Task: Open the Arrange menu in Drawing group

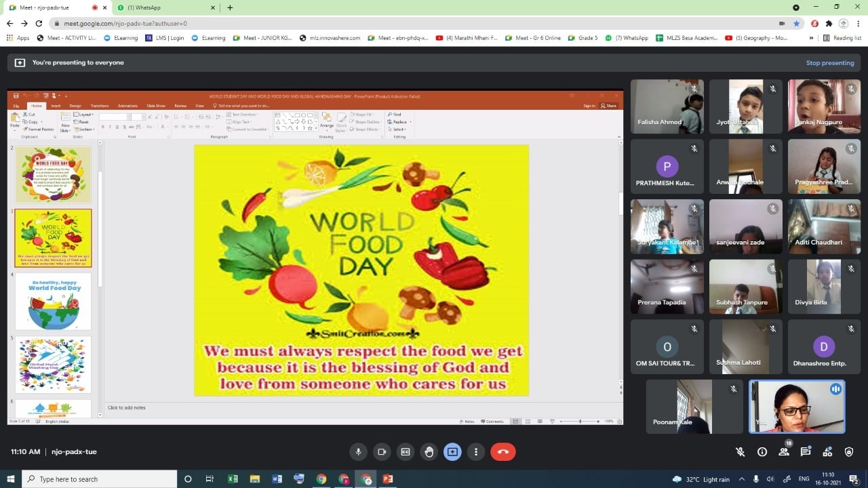Action: pos(327,121)
